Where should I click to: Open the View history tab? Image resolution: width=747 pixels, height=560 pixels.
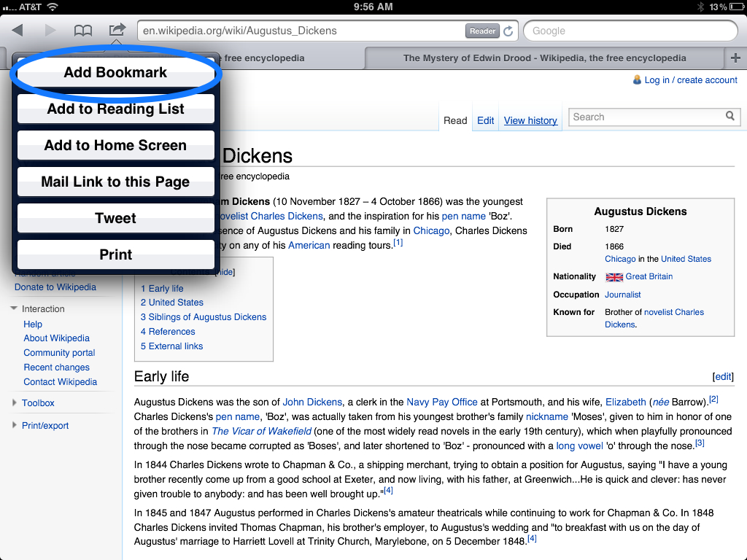(x=530, y=121)
